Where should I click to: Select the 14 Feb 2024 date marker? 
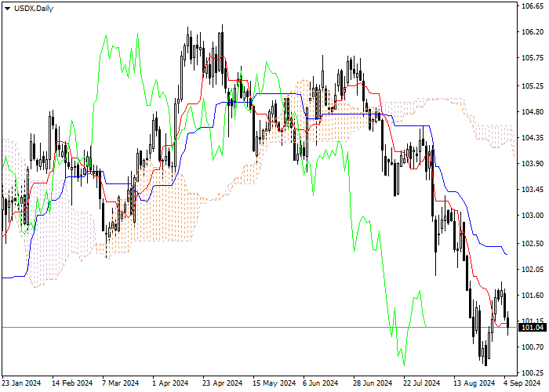pyautogui.click(x=72, y=383)
